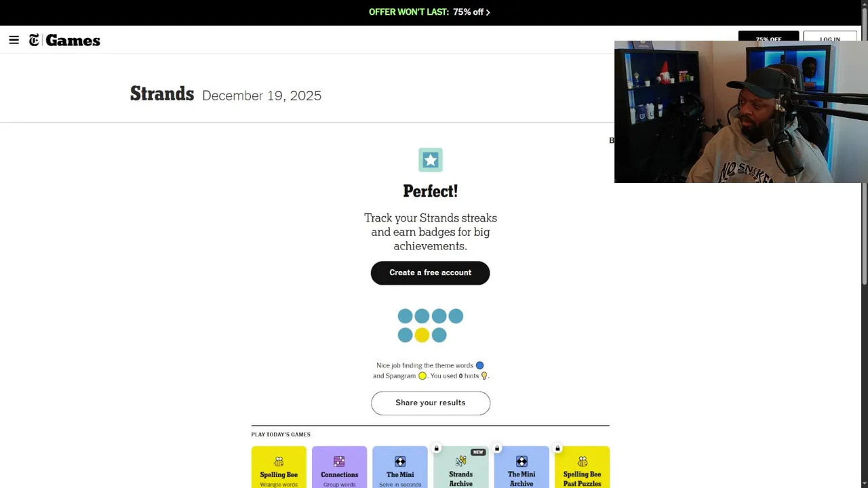Click the Spelling Bee game icon

[x=279, y=462]
